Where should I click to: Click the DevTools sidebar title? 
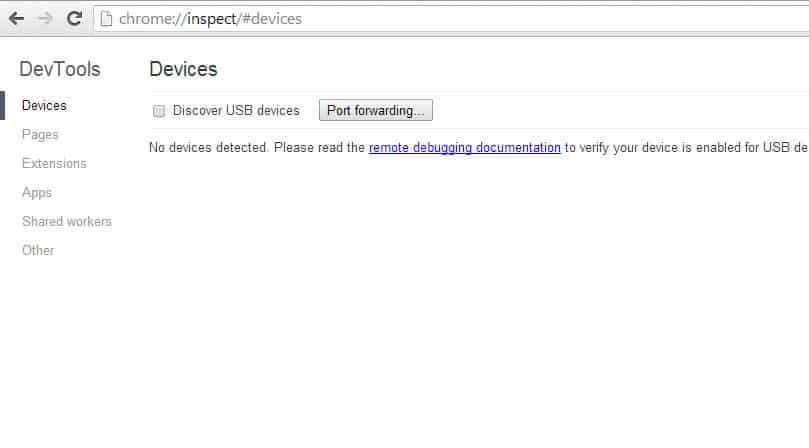60,69
